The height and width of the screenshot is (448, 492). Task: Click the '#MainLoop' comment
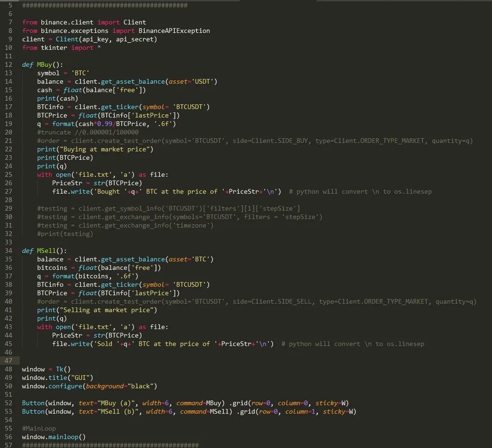39,429
